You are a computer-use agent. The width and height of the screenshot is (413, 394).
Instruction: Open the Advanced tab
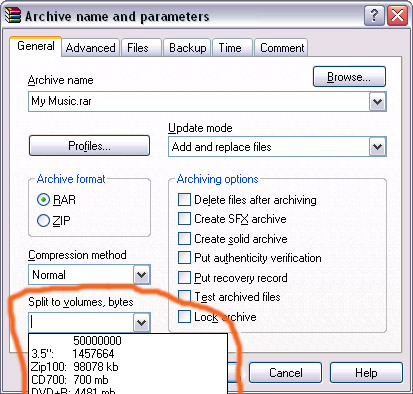pyautogui.click(x=90, y=48)
